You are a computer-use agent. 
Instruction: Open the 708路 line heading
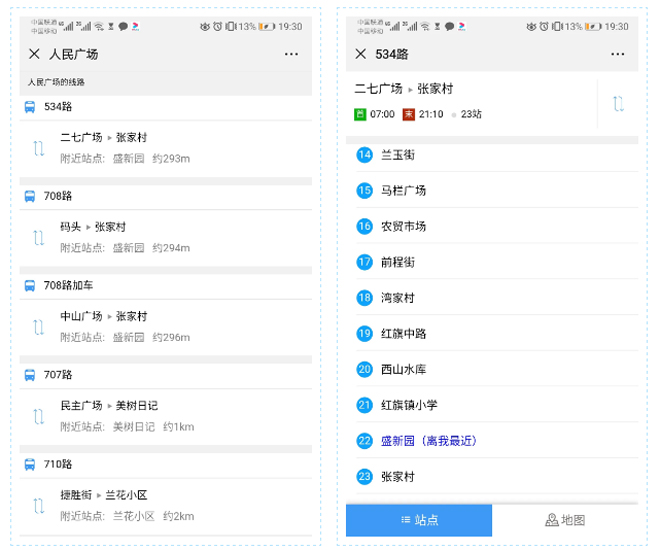pos(58,196)
